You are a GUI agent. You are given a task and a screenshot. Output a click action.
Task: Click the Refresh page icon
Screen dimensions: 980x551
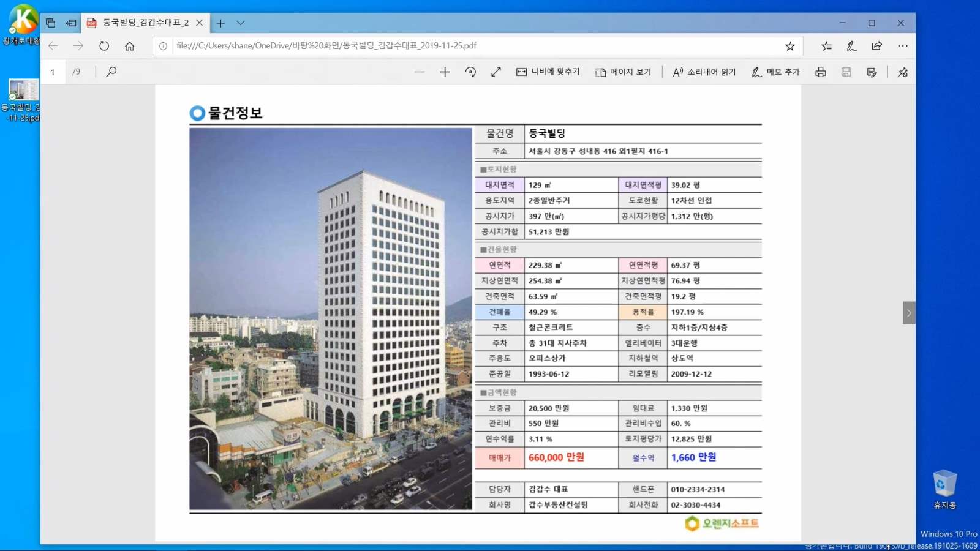click(104, 46)
